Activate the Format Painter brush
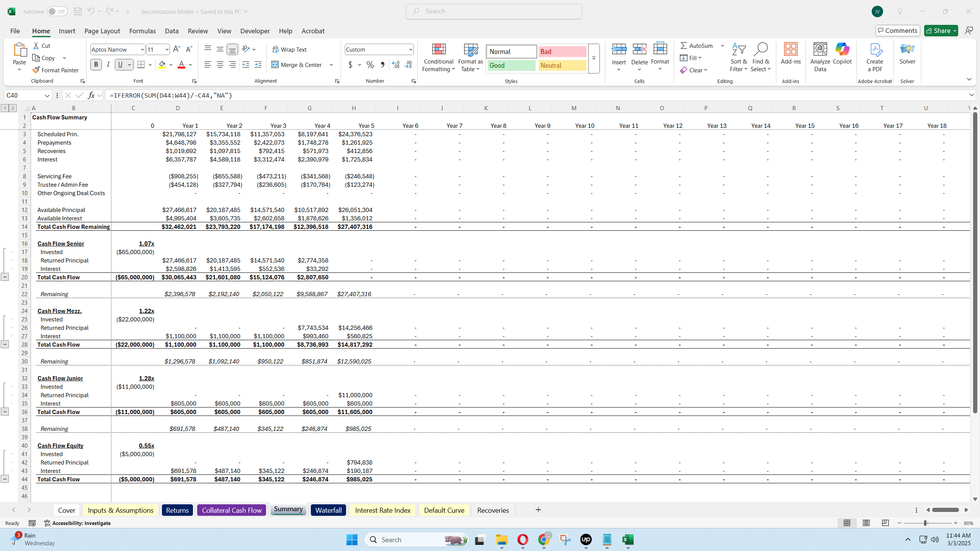The height and width of the screenshot is (551, 980). [x=55, y=70]
